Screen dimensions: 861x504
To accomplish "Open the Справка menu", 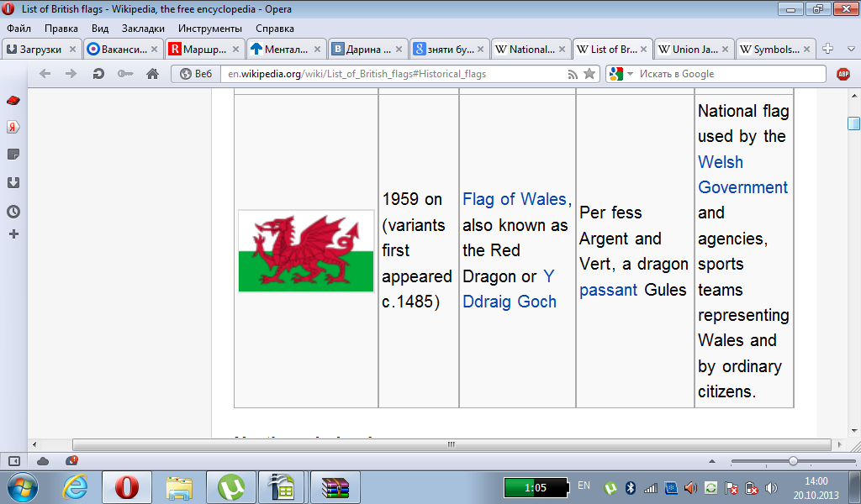I will coord(275,29).
